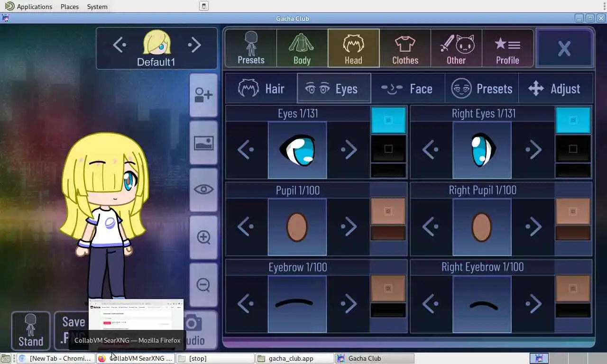Open gacha_club.app folder in taskbar
The width and height of the screenshot is (607, 364).
pos(294,358)
